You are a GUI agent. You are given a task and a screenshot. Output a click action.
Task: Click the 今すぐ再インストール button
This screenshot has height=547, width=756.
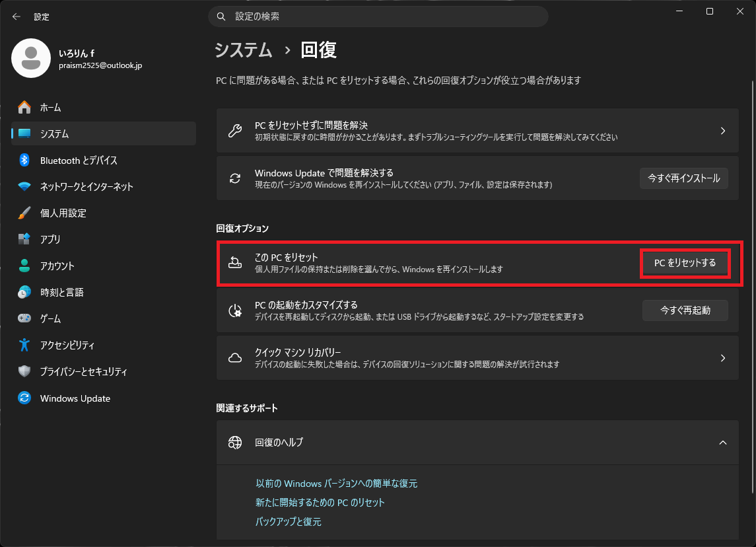[x=683, y=178]
